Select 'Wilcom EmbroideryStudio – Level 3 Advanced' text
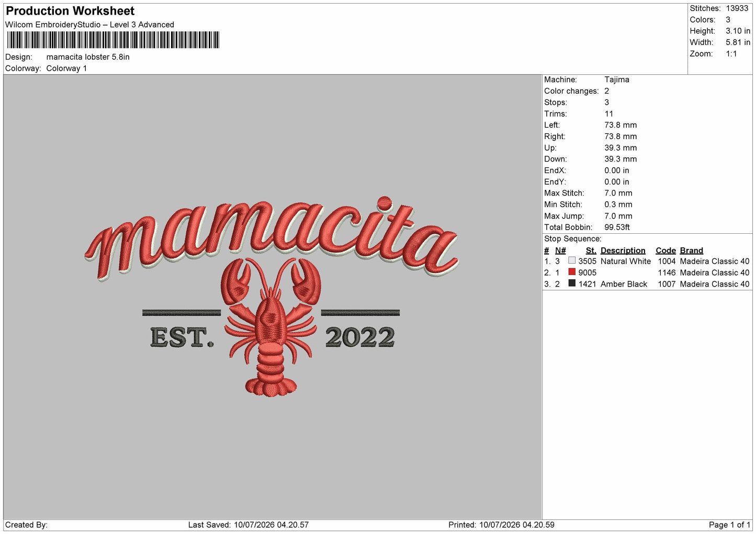756x534 pixels. coord(89,25)
